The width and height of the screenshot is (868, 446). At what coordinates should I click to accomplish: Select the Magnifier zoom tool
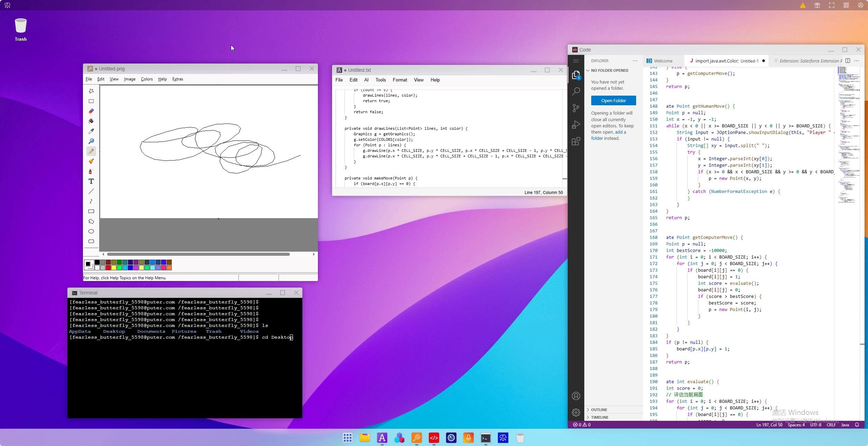(91, 141)
